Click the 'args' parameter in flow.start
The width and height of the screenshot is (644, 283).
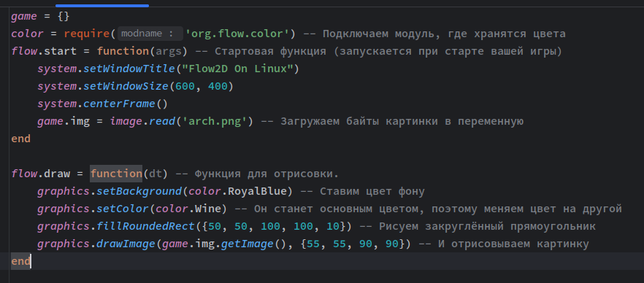169,51
